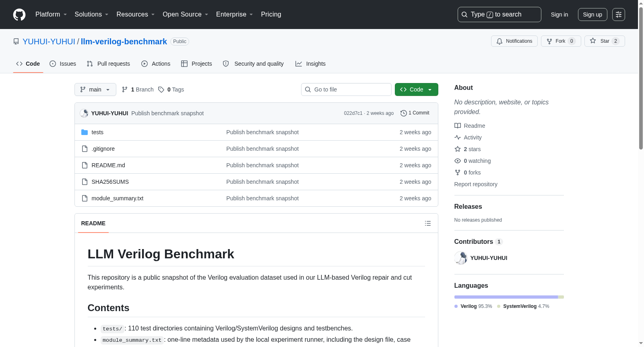Click the Readme book icon in About
The width and height of the screenshot is (644, 347).
click(458, 126)
